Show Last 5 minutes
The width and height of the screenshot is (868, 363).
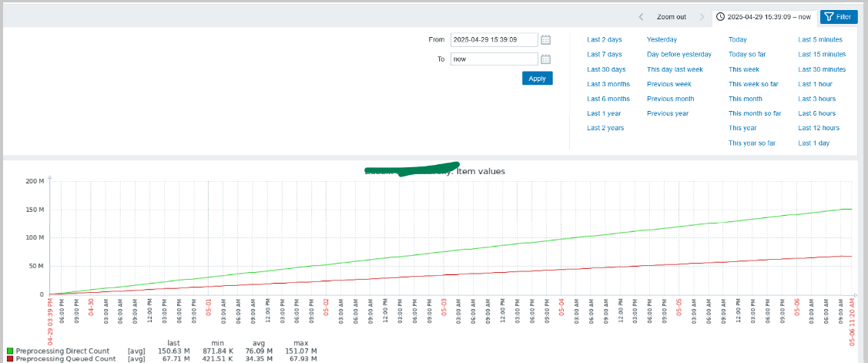point(819,40)
